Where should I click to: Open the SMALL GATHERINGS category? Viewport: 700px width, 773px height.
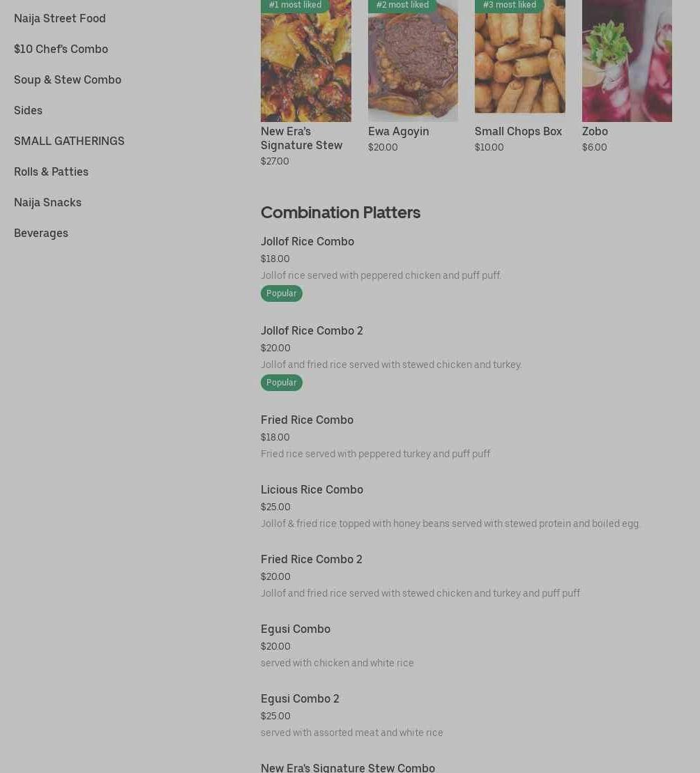coord(69,141)
